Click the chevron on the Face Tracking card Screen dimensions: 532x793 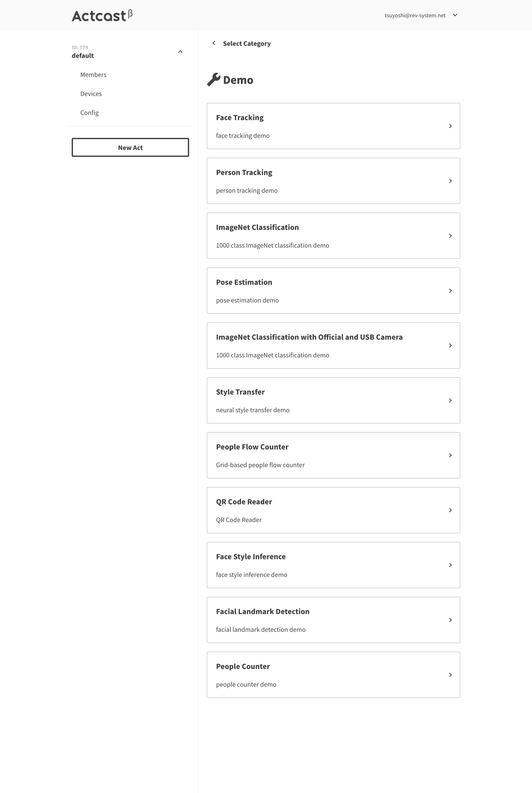[450, 126]
